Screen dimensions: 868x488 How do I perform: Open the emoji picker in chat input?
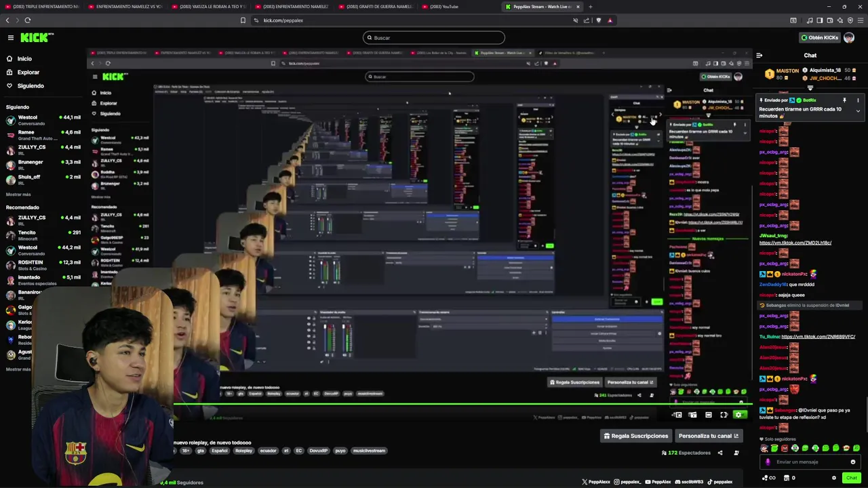click(853, 462)
